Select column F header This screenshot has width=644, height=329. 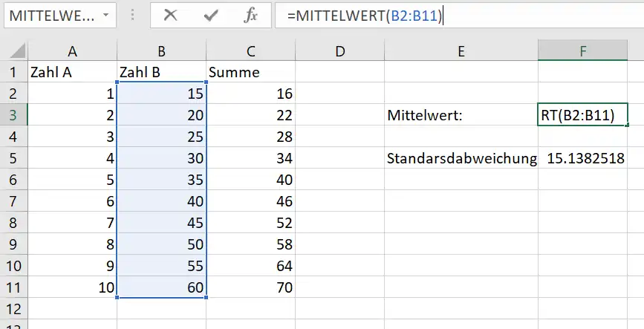pos(582,51)
